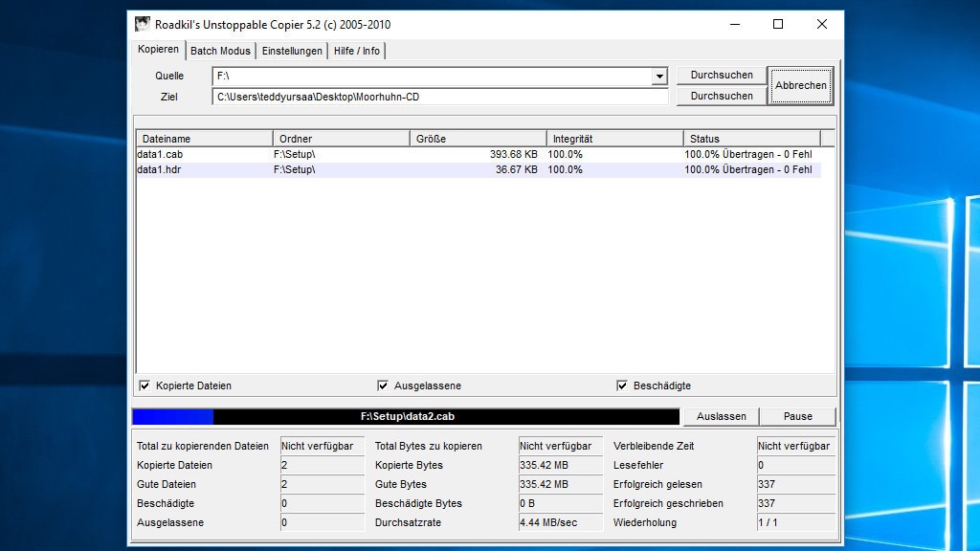This screenshot has height=551, width=980.
Task: Open the Hilfe / Info tab
Action: tap(356, 52)
